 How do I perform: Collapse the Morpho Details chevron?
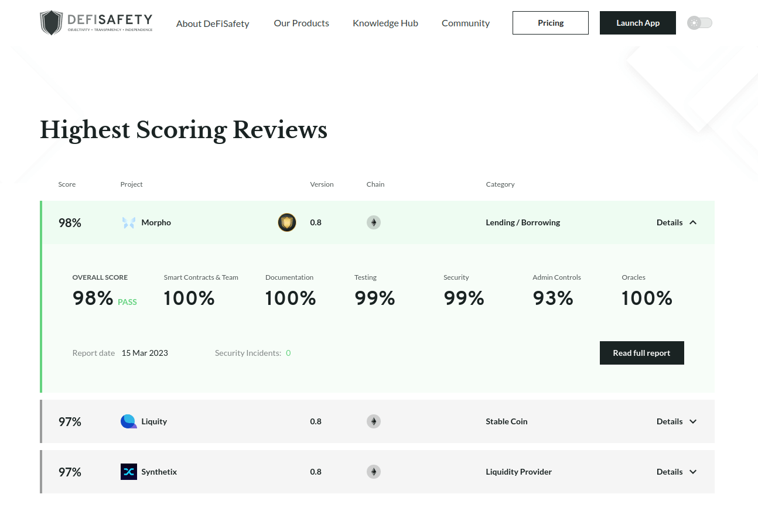[x=693, y=222]
